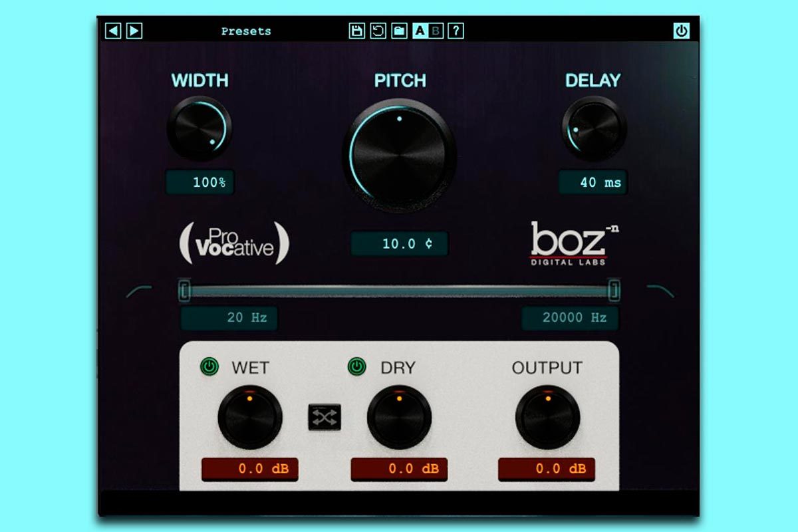The height and width of the screenshot is (532, 798).
Task: Open preset folder icon
Action: (399, 31)
